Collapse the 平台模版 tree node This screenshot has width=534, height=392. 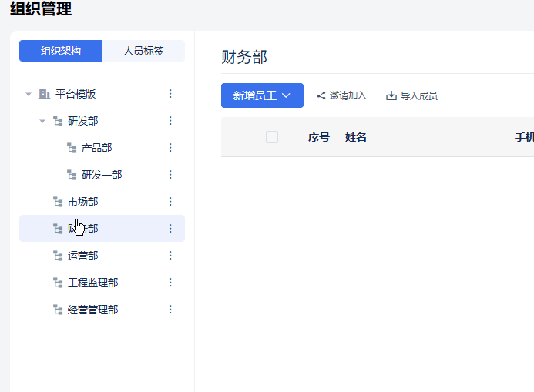[29, 94]
